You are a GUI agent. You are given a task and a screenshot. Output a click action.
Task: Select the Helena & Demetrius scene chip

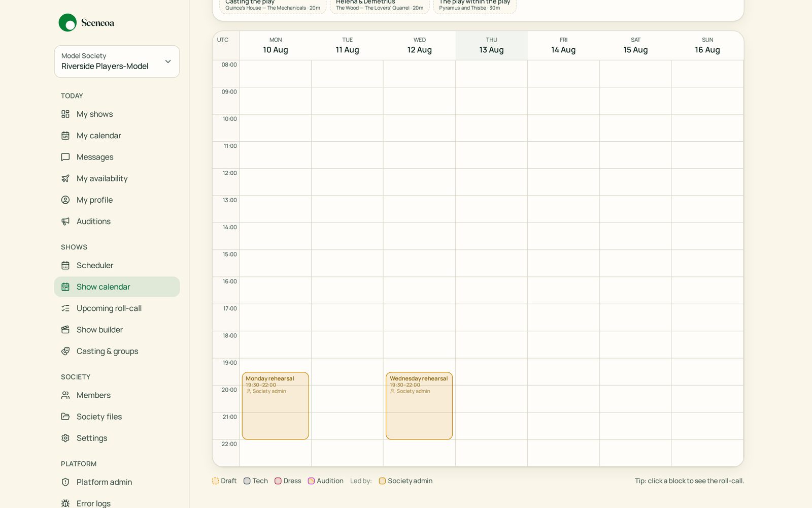(x=380, y=6)
